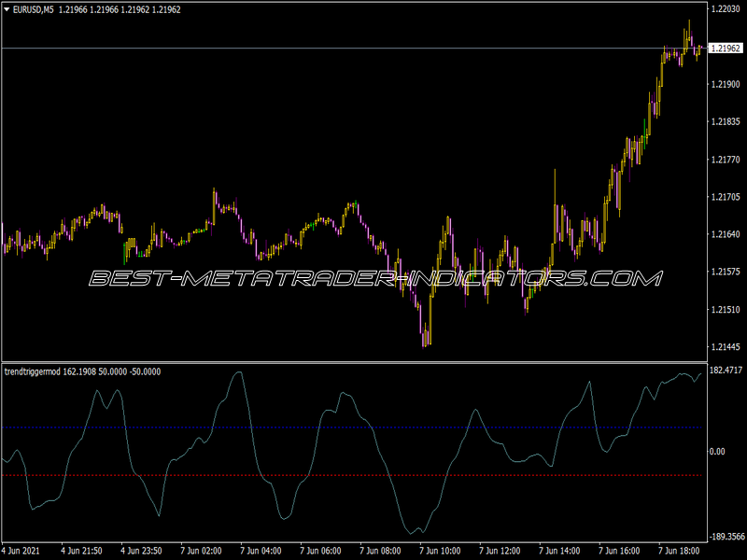747x560 pixels.
Task: Click the 7 Jun 18:00 time label
Action: pyautogui.click(x=679, y=551)
